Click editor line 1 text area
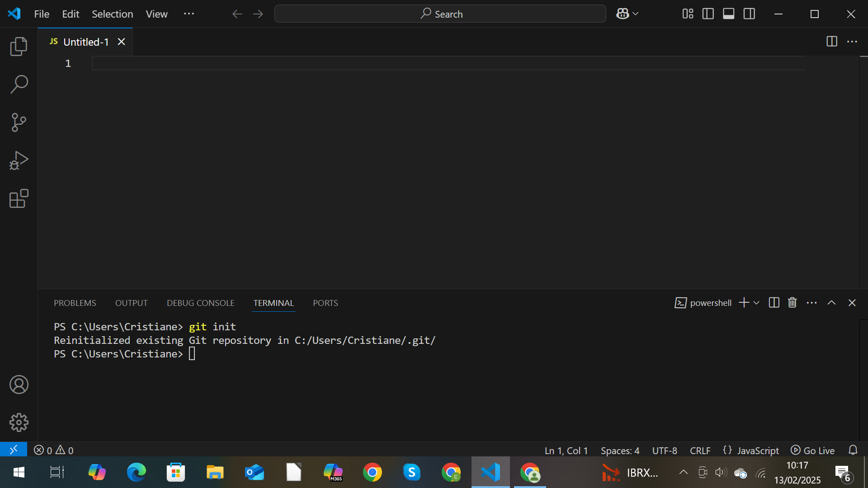This screenshot has width=868, height=488. 448,63
